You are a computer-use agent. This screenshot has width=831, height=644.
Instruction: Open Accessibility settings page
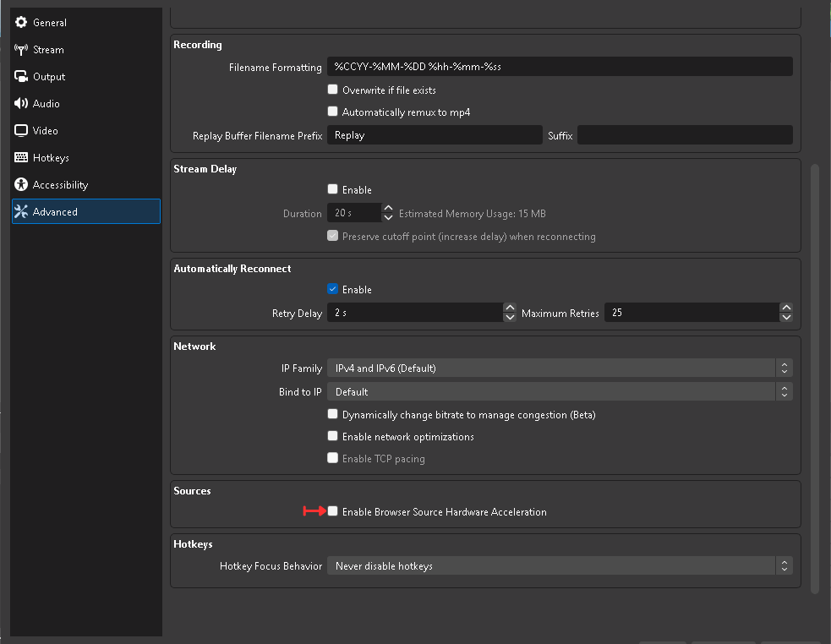[x=86, y=184]
